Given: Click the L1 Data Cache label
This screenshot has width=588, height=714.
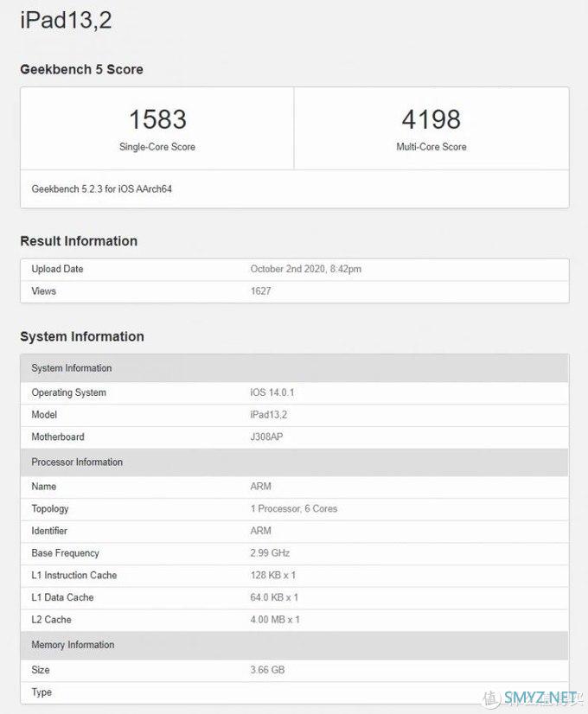Looking at the screenshot, I should click(x=62, y=597).
